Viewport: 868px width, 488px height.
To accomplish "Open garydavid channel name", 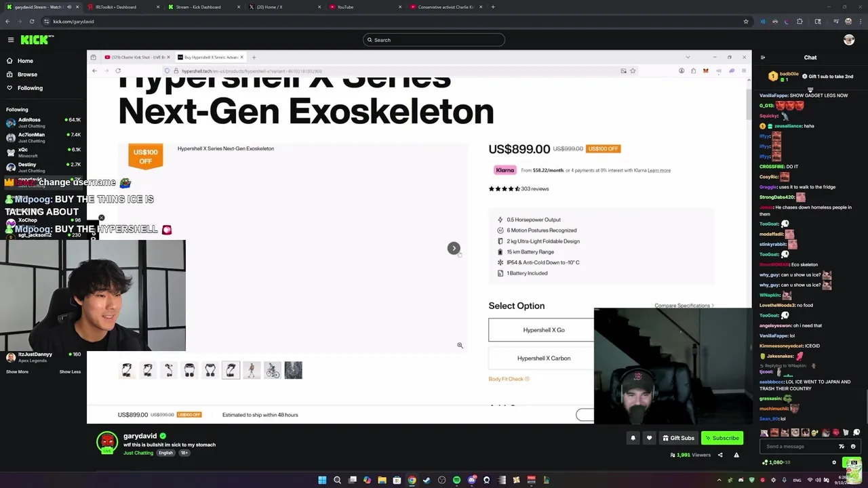I will [x=140, y=436].
